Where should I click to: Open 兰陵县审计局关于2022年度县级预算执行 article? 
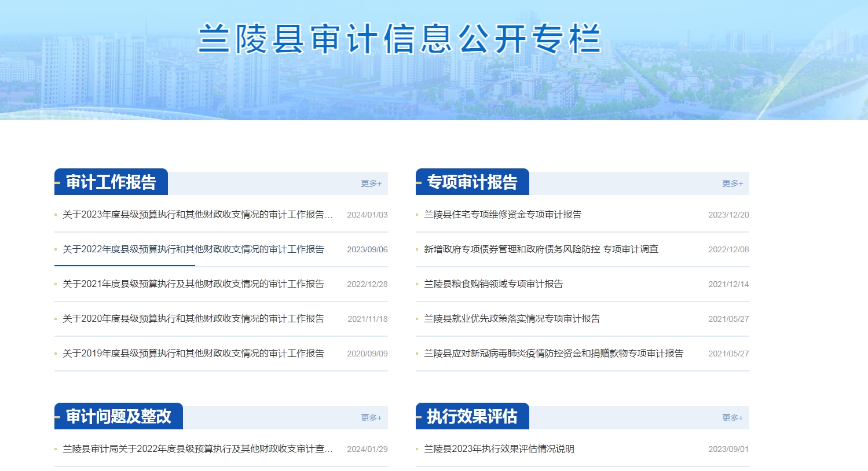click(198, 449)
